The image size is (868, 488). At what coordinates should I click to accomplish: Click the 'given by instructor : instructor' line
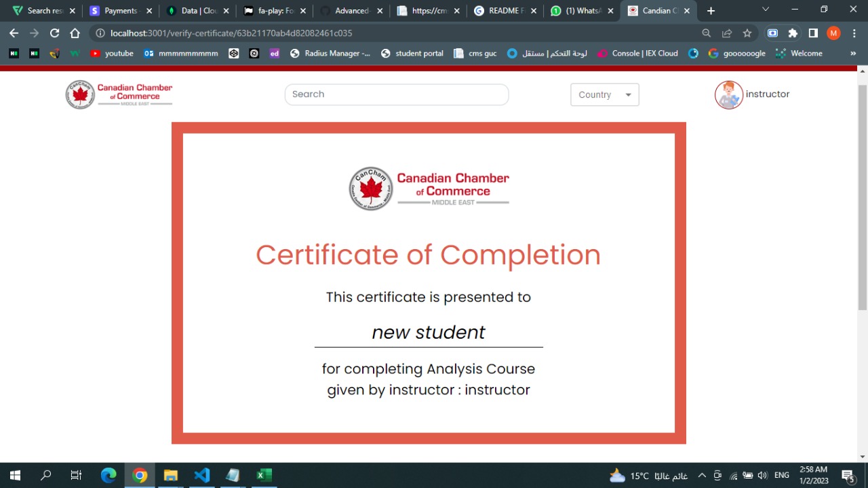click(x=429, y=390)
